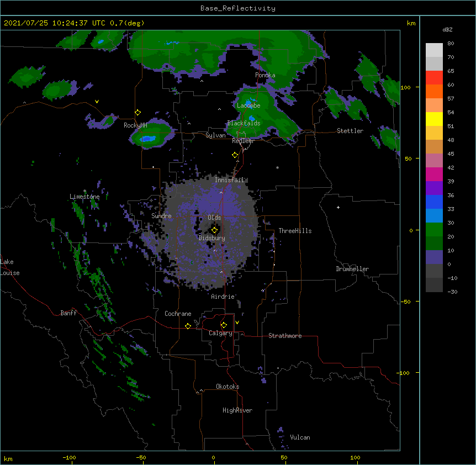Screen dimensions: 476x465
Task: Click the Stettler city label
Action: pyautogui.click(x=350, y=131)
